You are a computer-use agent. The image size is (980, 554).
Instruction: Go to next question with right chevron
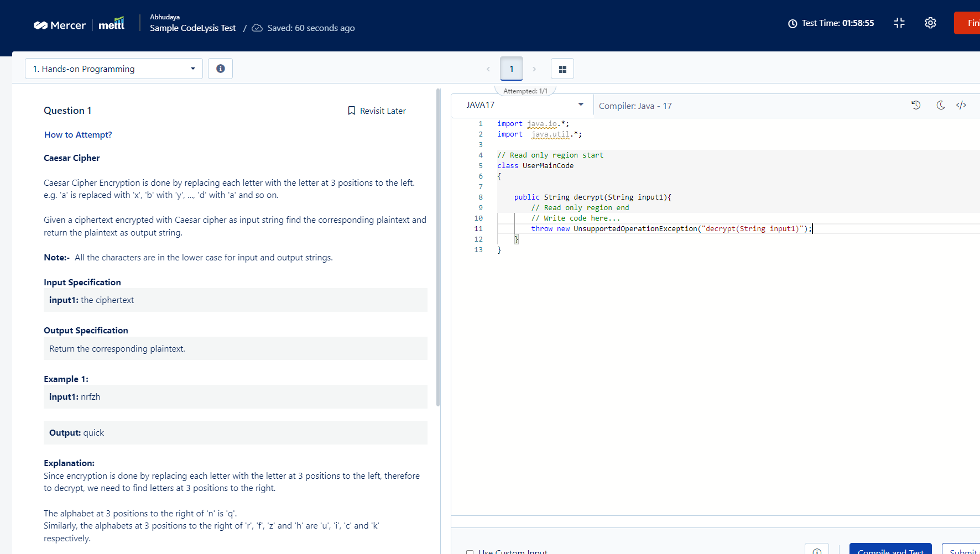[x=534, y=69]
